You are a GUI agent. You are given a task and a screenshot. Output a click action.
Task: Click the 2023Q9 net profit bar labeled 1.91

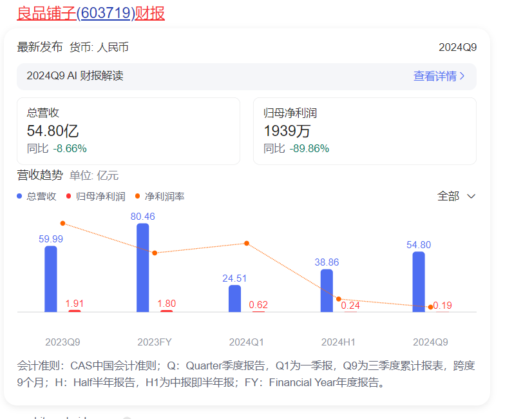coord(75,311)
